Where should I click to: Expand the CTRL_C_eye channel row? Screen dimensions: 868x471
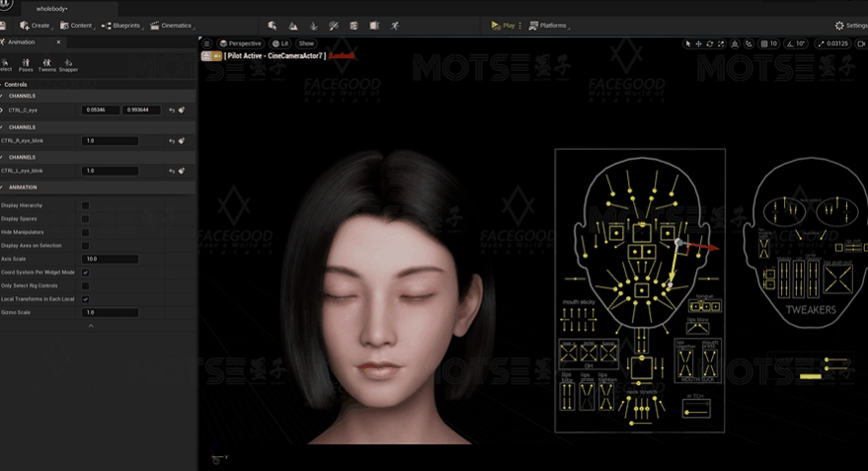(x=2, y=111)
